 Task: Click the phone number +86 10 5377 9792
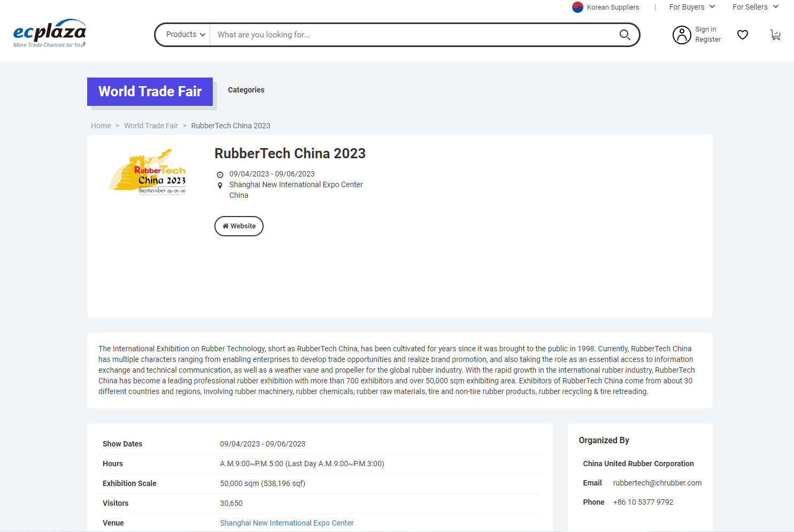pos(643,502)
